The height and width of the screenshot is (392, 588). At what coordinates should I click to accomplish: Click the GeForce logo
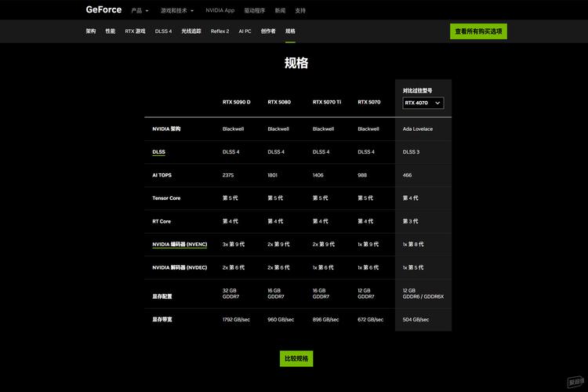pyautogui.click(x=103, y=10)
